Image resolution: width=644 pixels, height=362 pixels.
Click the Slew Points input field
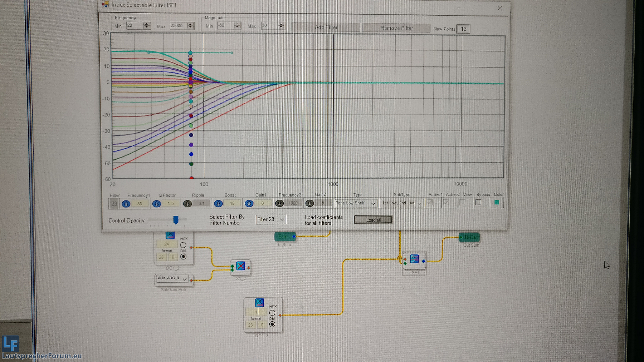pos(463,29)
